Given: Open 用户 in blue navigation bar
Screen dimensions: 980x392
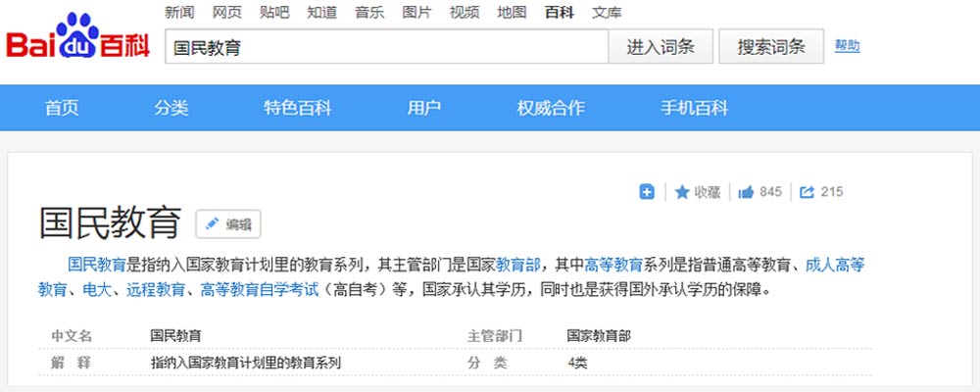Looking at the screenshot, I should click(x=424, y=108).
